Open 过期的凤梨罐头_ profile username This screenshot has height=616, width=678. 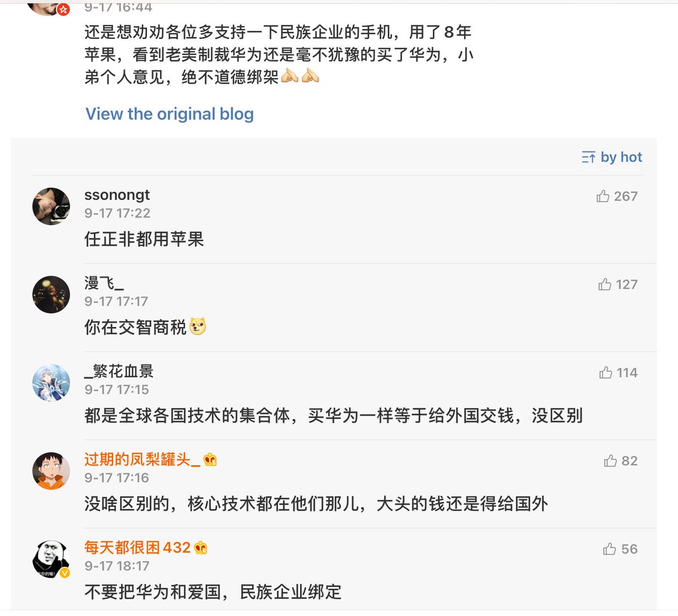[x=142, y=460]
